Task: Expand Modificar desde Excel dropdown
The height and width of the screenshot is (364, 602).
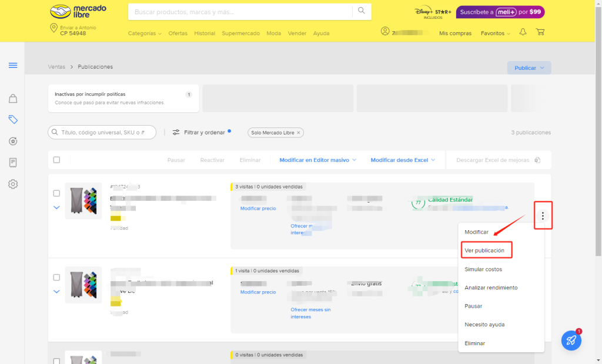Action: 403,160
